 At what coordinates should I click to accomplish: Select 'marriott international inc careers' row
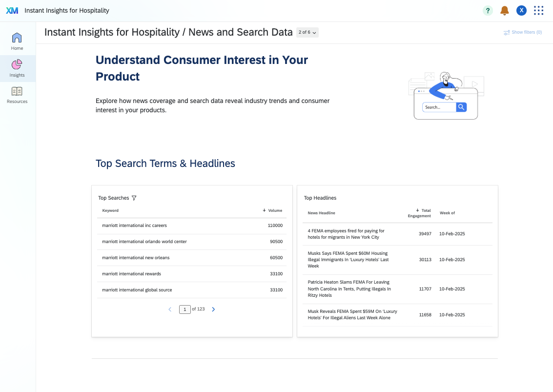[134, 226]
